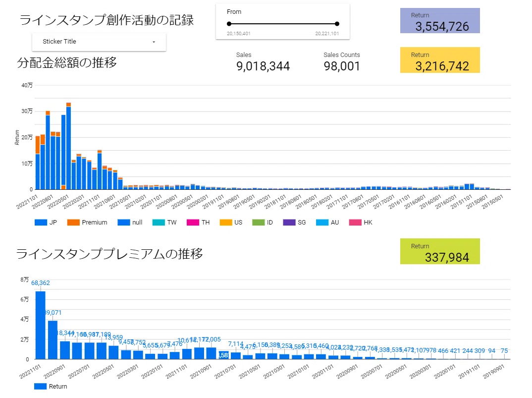The height and width of the screenshot is (398, 532).
Task: Toggle the null legend swatch
Action: coord(124,223)
